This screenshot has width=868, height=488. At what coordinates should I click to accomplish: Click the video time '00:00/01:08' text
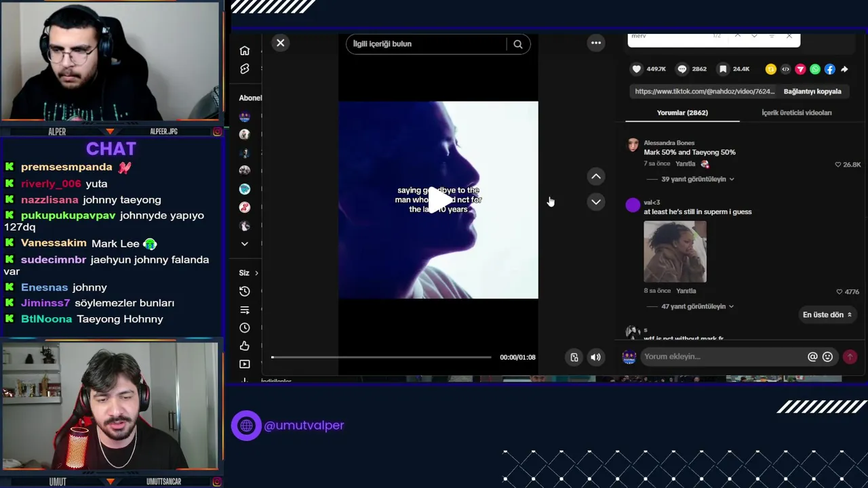(x=517, y=357)
